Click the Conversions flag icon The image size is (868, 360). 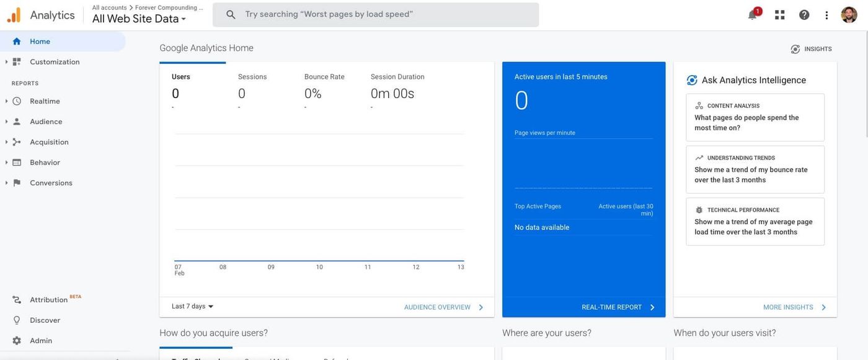(17, 183)
